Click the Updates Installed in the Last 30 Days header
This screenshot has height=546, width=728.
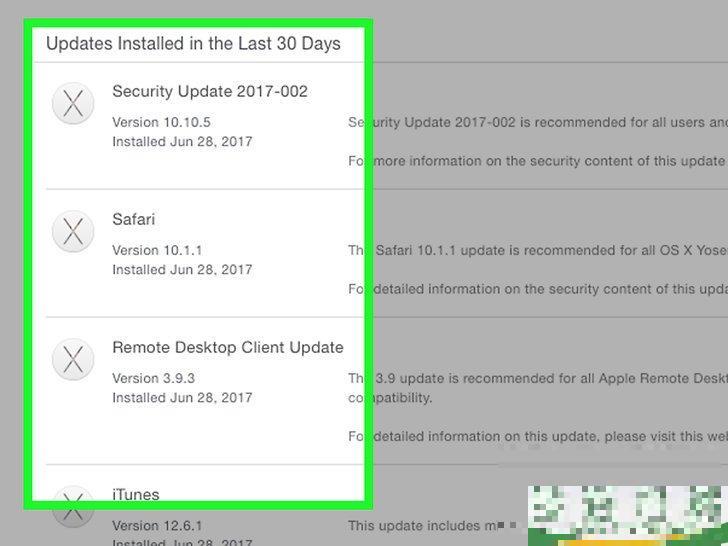(x=193, y=44)
